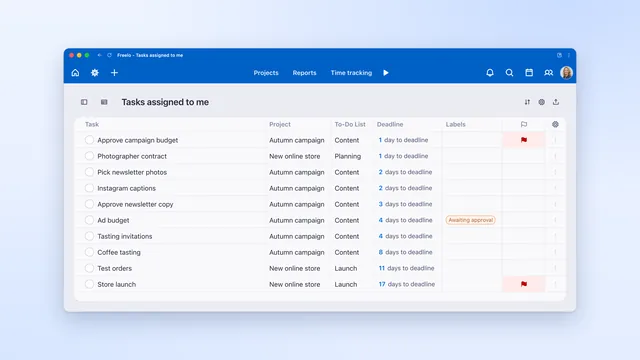Open the Projects menu

(266, 73)
